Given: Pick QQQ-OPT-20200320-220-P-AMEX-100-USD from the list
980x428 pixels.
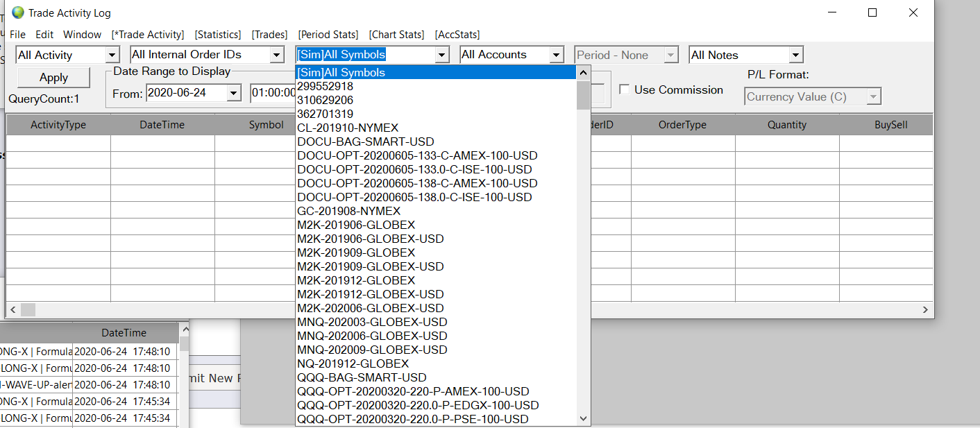Looking at the screenshot, I should (x=436, y=391).
